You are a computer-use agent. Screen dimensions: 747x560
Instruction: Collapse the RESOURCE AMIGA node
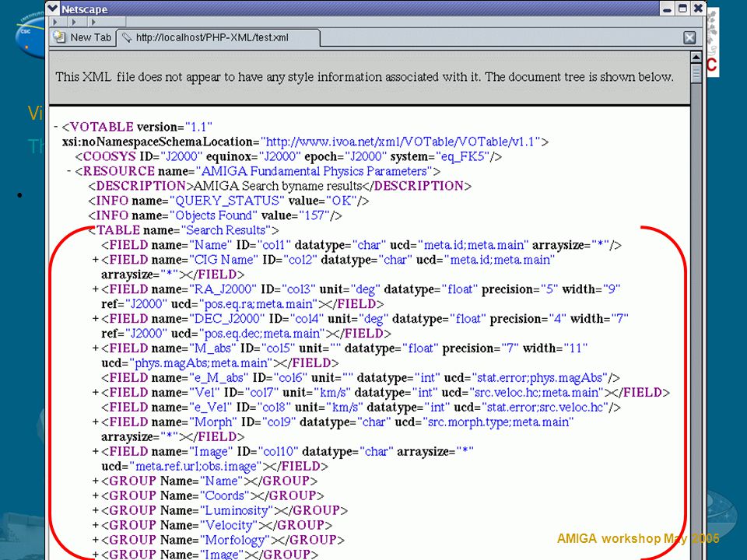coord(69,171)
